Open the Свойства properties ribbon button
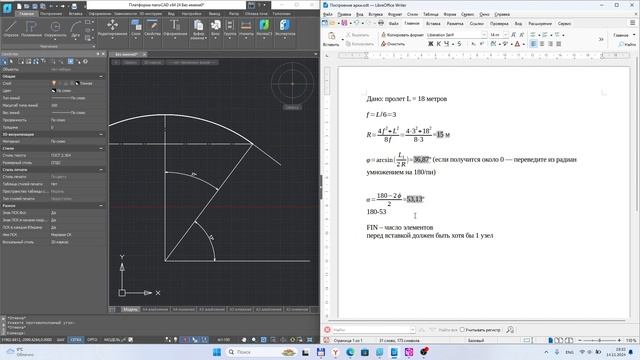Screen dimensions: 640x360 click(152, 29)
